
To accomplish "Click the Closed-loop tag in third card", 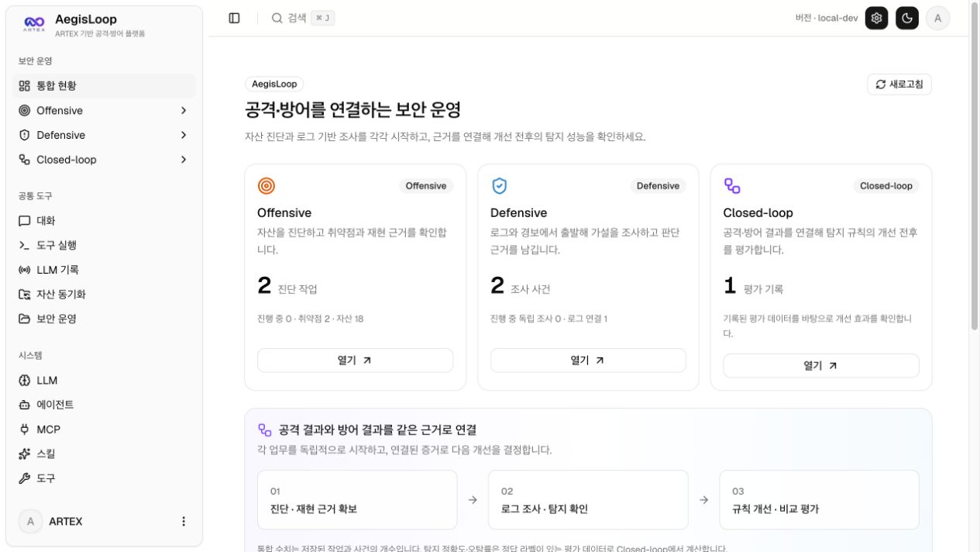I will pyautogui.click(x=886, y=186).
